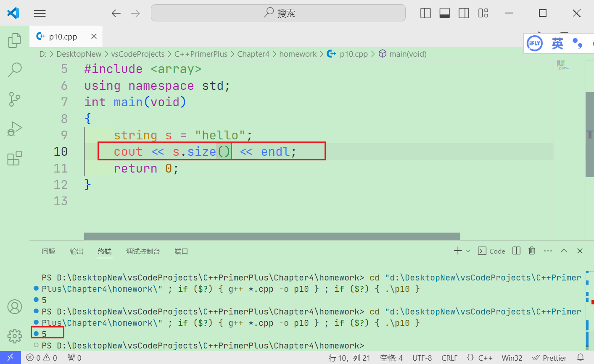Toggle the 英 input language indicator
Viewport: 594px width, 364px height.
pyautogui.click(x=557, y=43)
